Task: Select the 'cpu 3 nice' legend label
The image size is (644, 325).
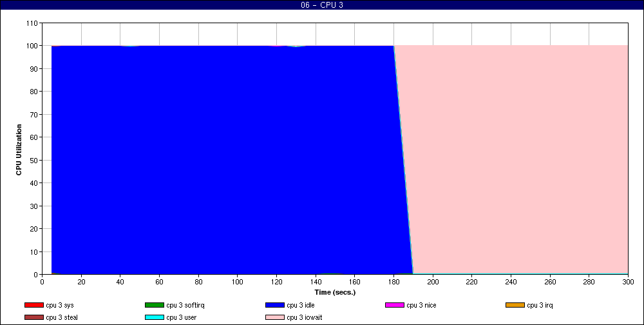Action: [x=421, y=305]
